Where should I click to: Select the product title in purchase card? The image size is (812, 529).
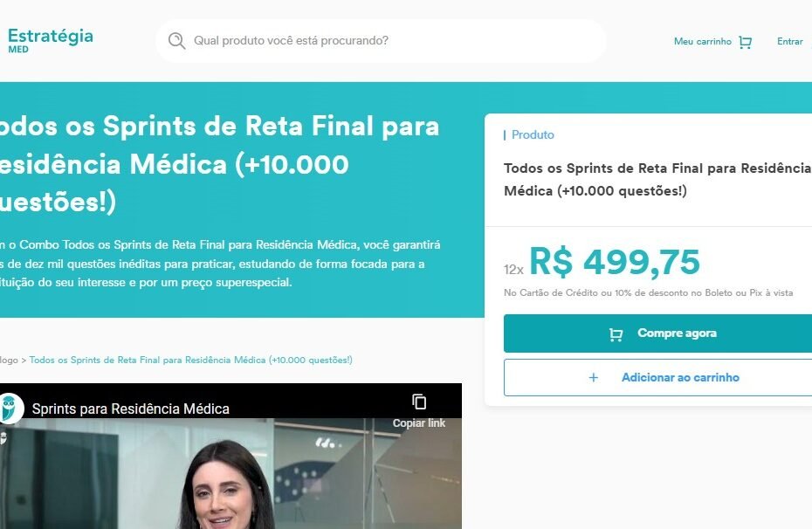tap(657, 180)
